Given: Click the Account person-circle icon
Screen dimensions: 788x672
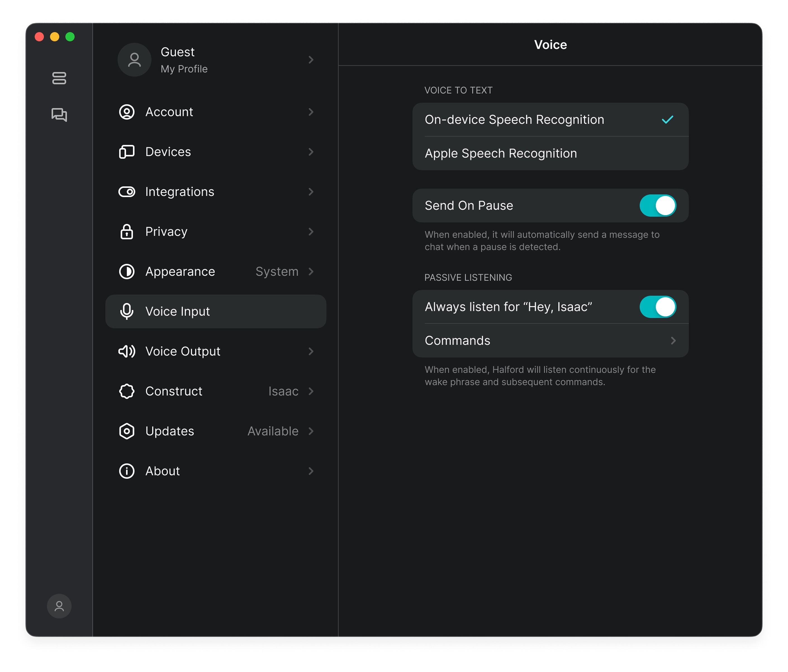Looking at the screenshot, I should coord(127,112).
